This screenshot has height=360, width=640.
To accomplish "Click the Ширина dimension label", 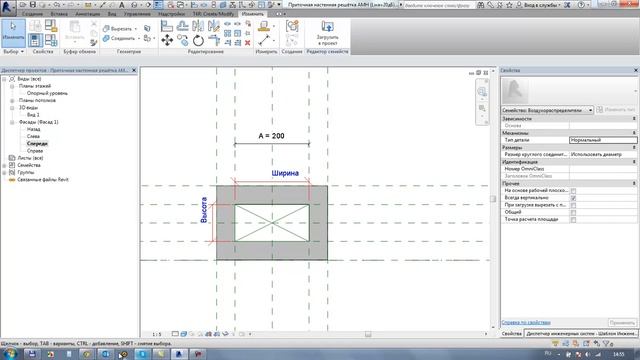I will click(x=285, y=173).
